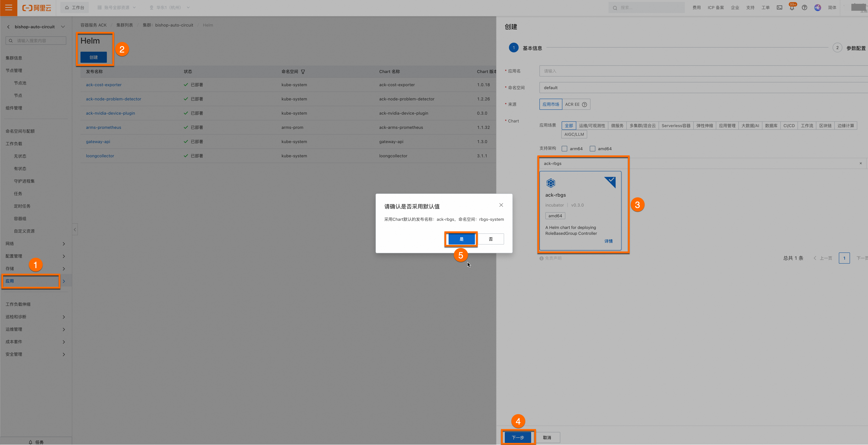Close the default values confirmation dialog
The height and width of the screenshot is (445, 868).
(501, 205)
